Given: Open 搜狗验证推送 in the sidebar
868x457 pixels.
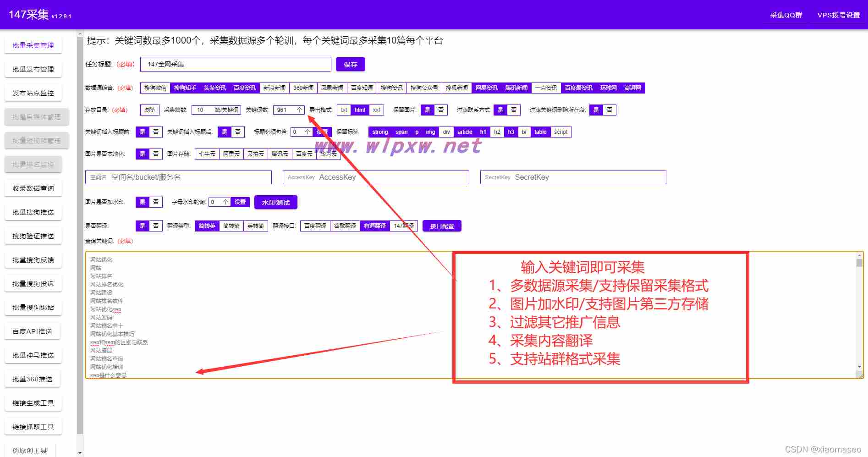Looking at the screenshot, I should [x=33, y=236].
